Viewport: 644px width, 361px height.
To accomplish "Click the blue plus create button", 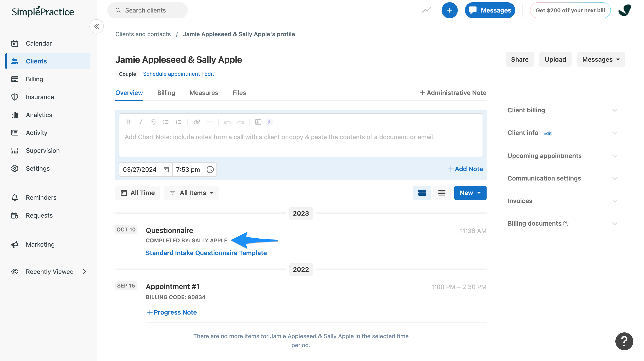I will click(449, 10).
